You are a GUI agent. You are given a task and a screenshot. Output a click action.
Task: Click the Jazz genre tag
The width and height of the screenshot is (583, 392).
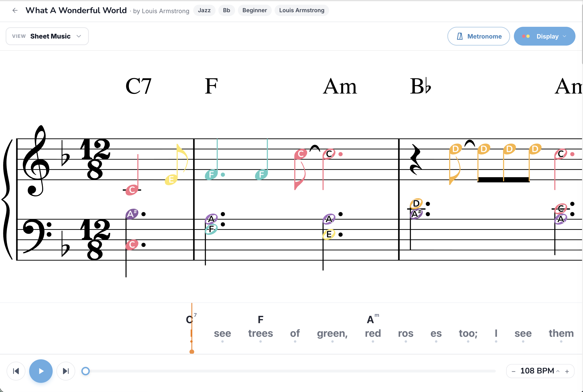(x=204, y=10)
